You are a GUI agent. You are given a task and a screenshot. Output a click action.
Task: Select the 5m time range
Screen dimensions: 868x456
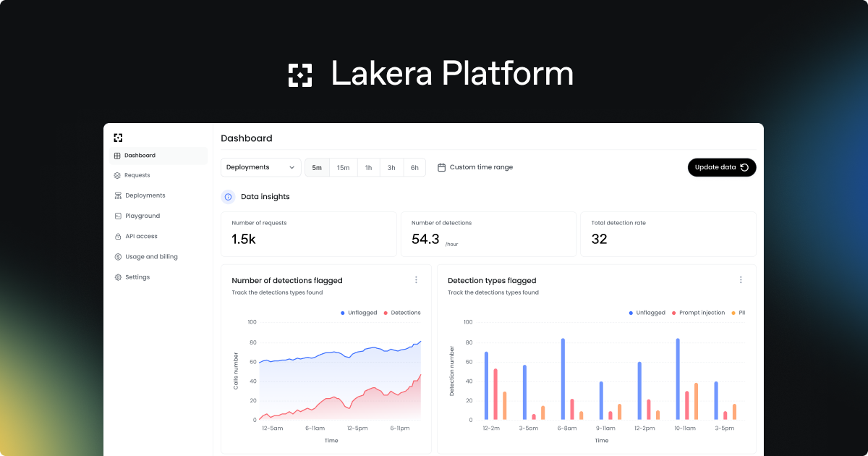[317, 168]
